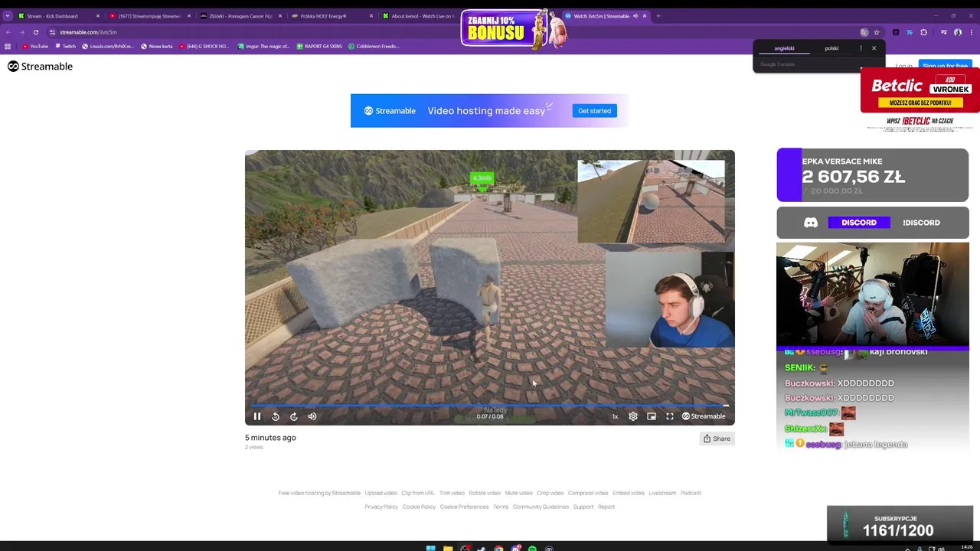The height and width of the screenshot is (551, 980).
Task: Toggle picture-in-picture mode
Action: click(652, 416)
